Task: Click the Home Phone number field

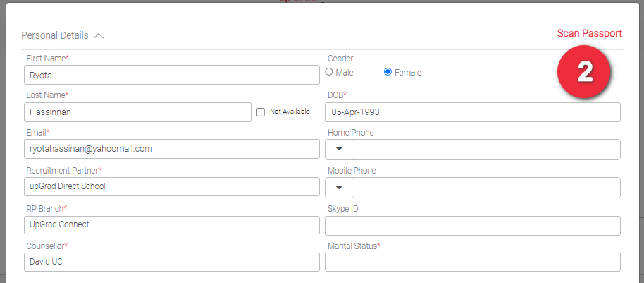Action: pos(486,150)
